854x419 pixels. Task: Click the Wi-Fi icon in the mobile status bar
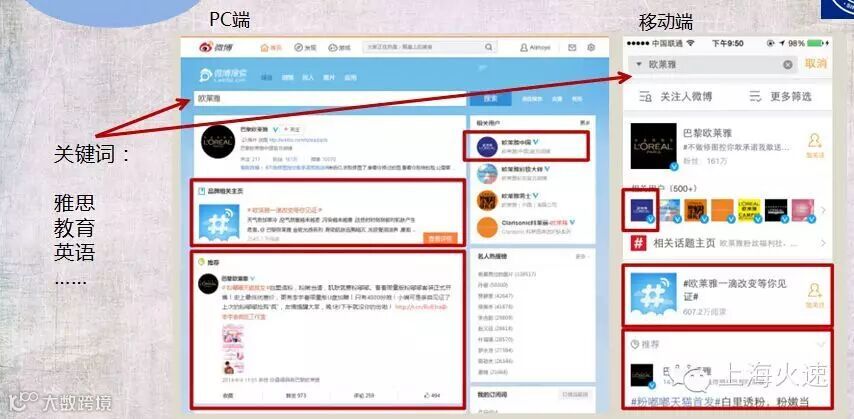tap(690, 43)
